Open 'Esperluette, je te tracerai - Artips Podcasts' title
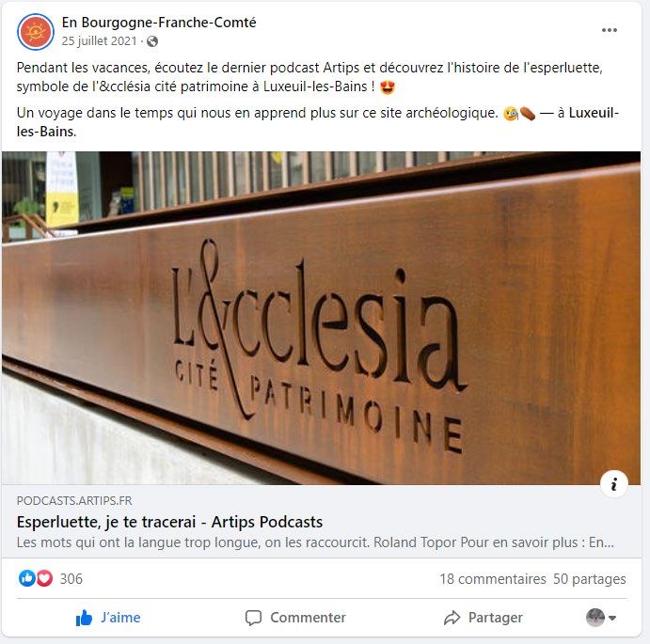The image size is (650, 644). pyautogui.click(x=169, y=522)
